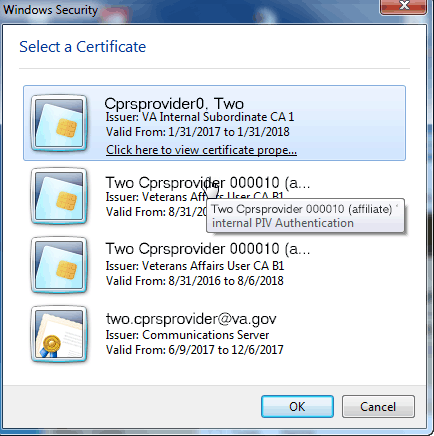Click the Select a Certificate heading
Image resolution: width=434 pixels, height=436 pixels.
[x=83, y=47]
